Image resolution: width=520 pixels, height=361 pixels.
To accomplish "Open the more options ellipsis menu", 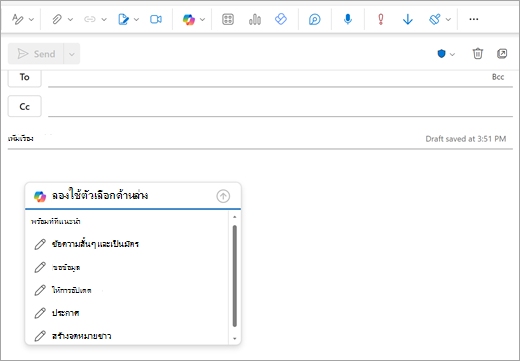I will tap(474, 19).
